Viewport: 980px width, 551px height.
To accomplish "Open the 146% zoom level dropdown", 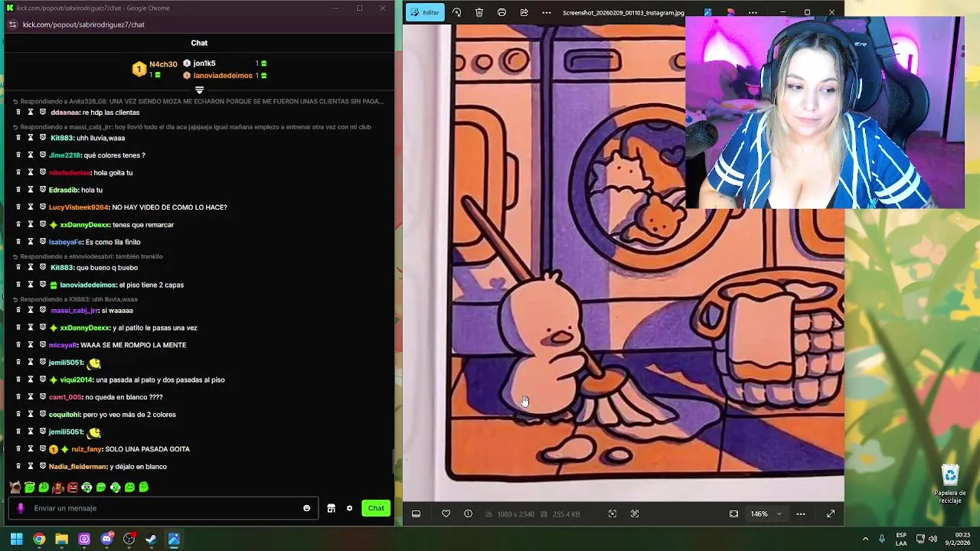I will point(766,514).
